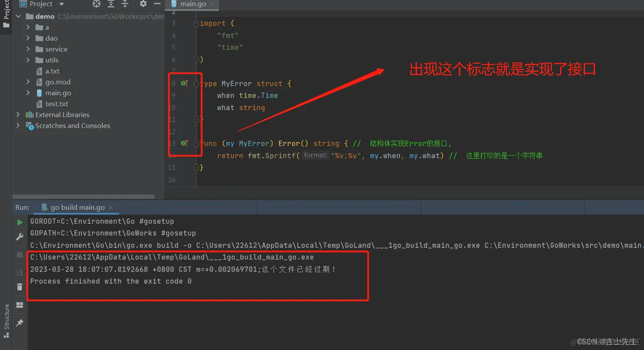Image resolution: width=644 pixels, height=350 pixels.
Task: Click the 2023-03-28 timestamp output line
Action: tap(183, 269)
